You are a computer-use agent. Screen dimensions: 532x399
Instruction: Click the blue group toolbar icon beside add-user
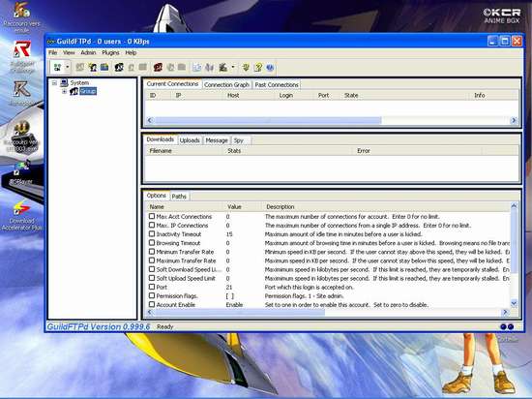tap(104, 67)
